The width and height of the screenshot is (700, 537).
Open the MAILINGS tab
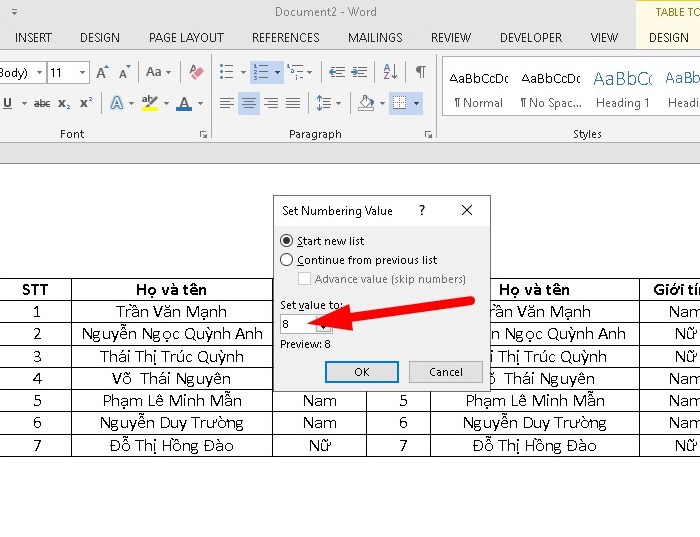pos(375,37)
